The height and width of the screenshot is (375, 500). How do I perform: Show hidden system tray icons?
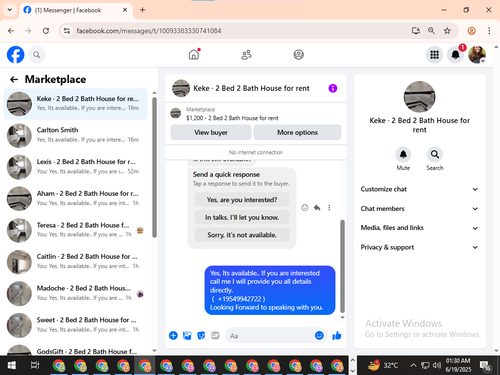tap(413, 365)
